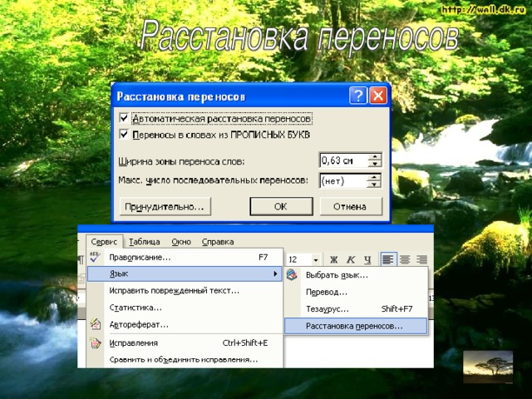Image resolution: width=532 pixels, height=399 pixels.
Task: Click the Правописание spell-check icon
Action: tap(95, 258)
